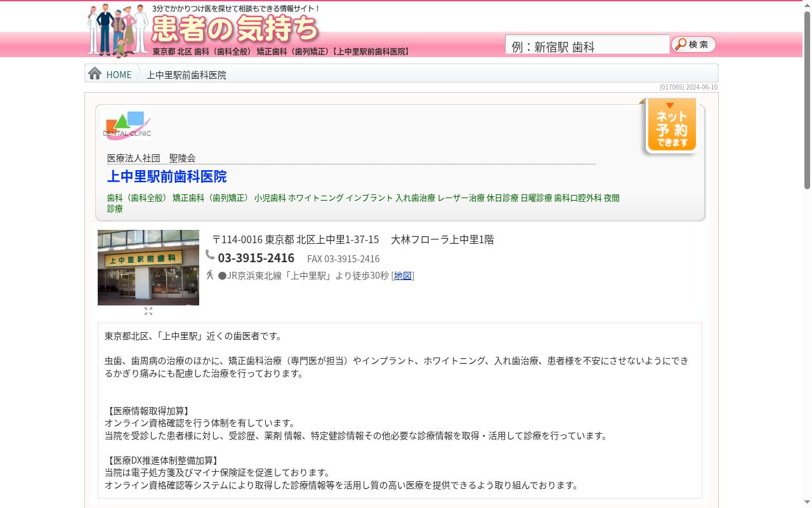Click the page ID [017065] 2024-06-10 text
The width and height of the screenshot is (812, 508).
688,87
